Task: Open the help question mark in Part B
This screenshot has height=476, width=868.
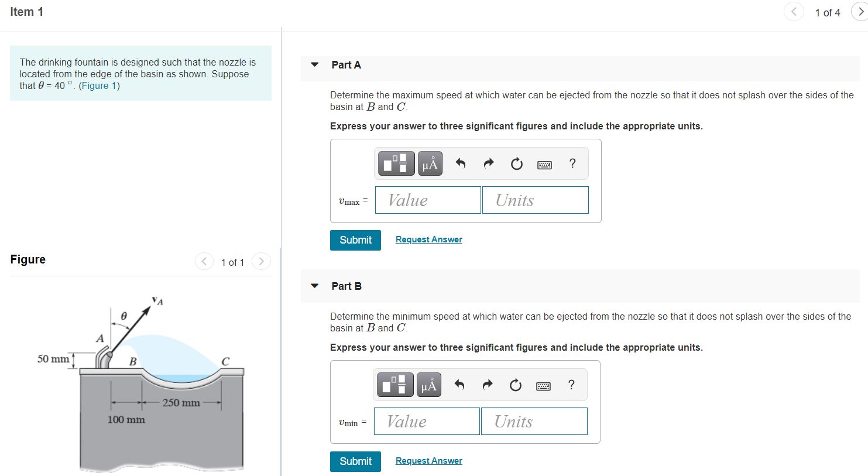Action: [x=571, y=385]
